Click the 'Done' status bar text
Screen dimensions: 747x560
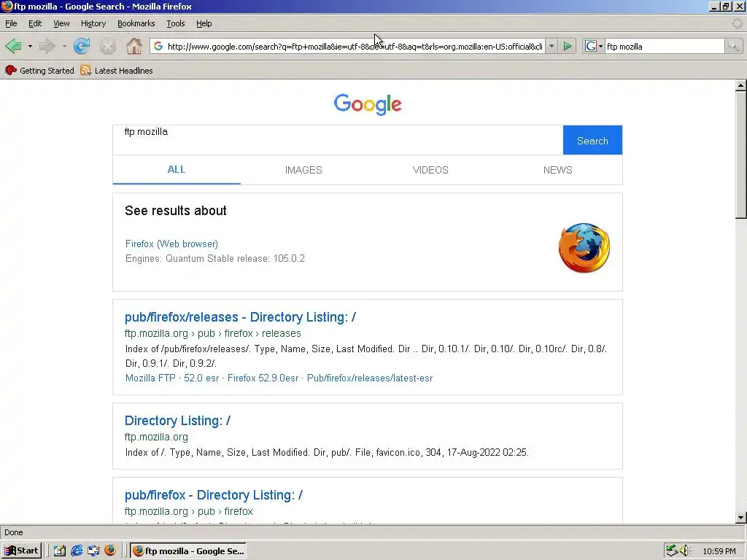[14, 532]
